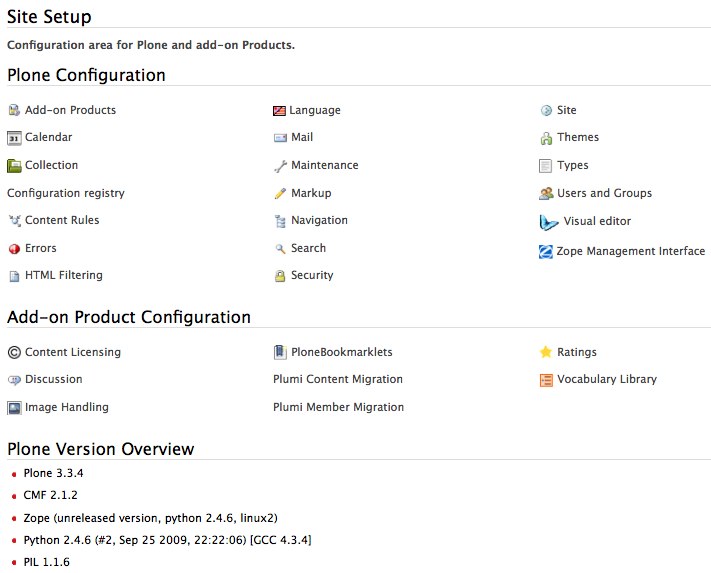This screenshot has height=573, width=711.
Task: Open the Vocabulary Library link
Action: [x=606, y=379]
